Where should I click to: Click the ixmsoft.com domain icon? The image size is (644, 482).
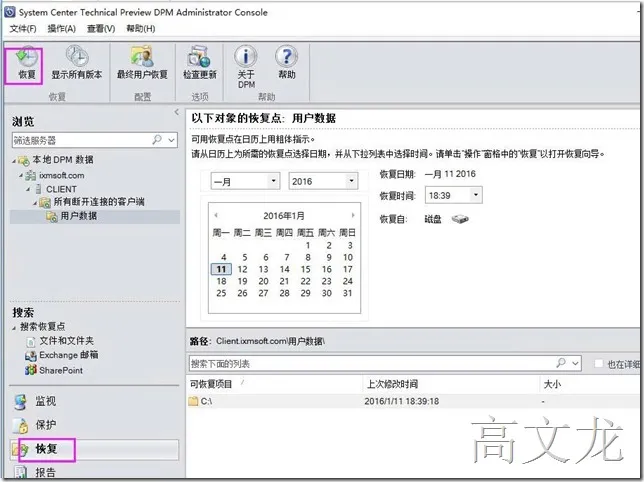[30, 176]
